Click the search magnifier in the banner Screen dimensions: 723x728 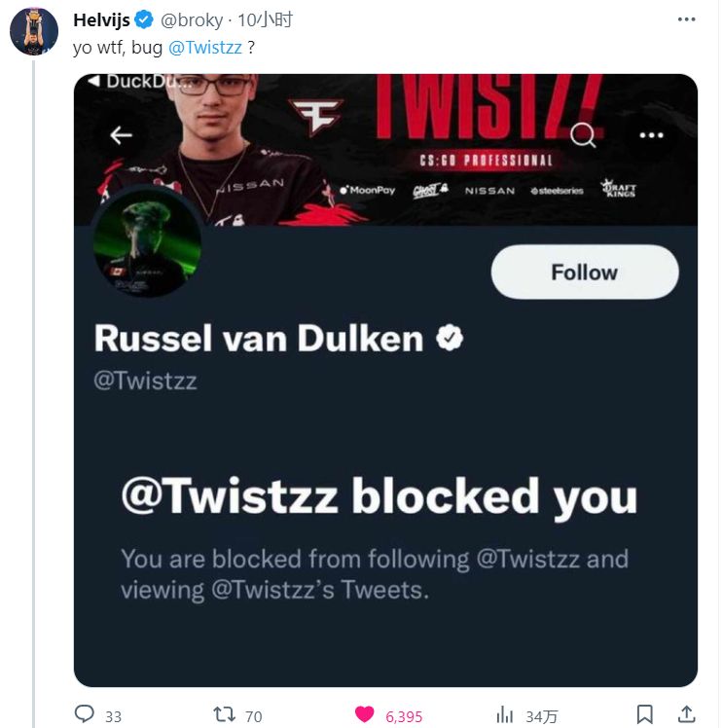point(583,135)
